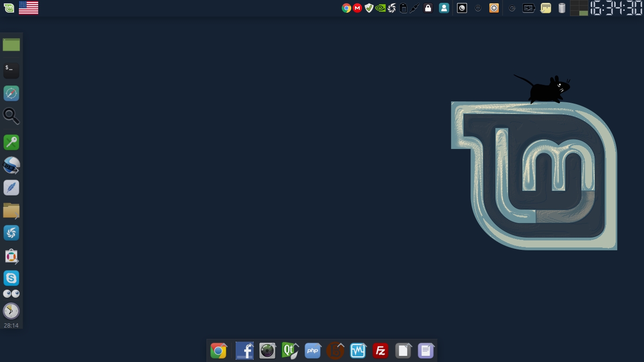Click the green shield update manager icon
Viewport: 644px width, 362px height.
click(369, 8)
